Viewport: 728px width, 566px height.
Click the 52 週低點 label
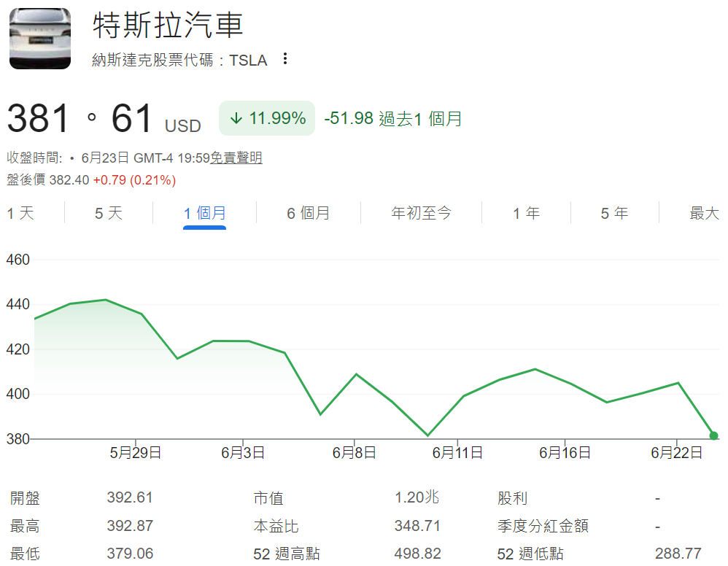[530, 554]
